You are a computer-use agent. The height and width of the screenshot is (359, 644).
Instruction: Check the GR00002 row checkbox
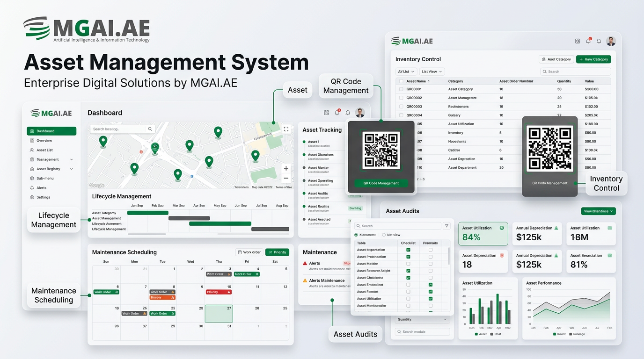401,98
